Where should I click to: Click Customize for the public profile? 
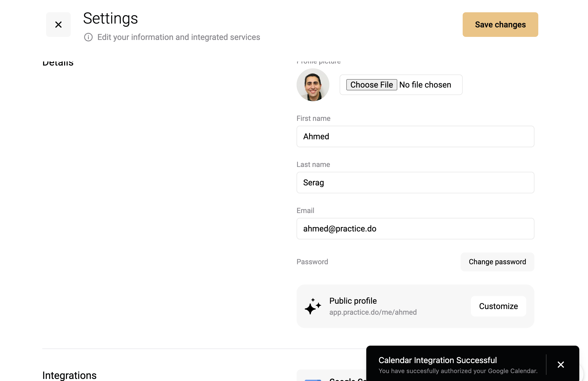click(x=498, y=306)
